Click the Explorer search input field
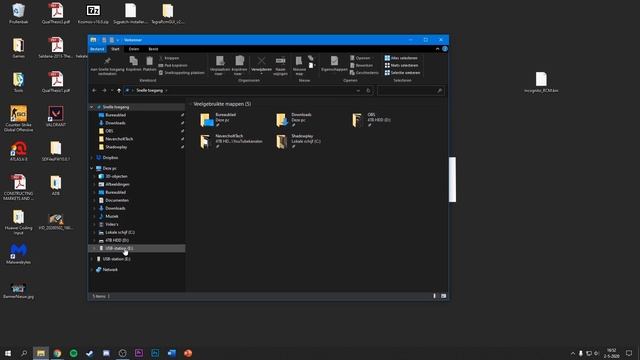Image resolution: width=640 pixels, height=360 pixels. (411, 91)
